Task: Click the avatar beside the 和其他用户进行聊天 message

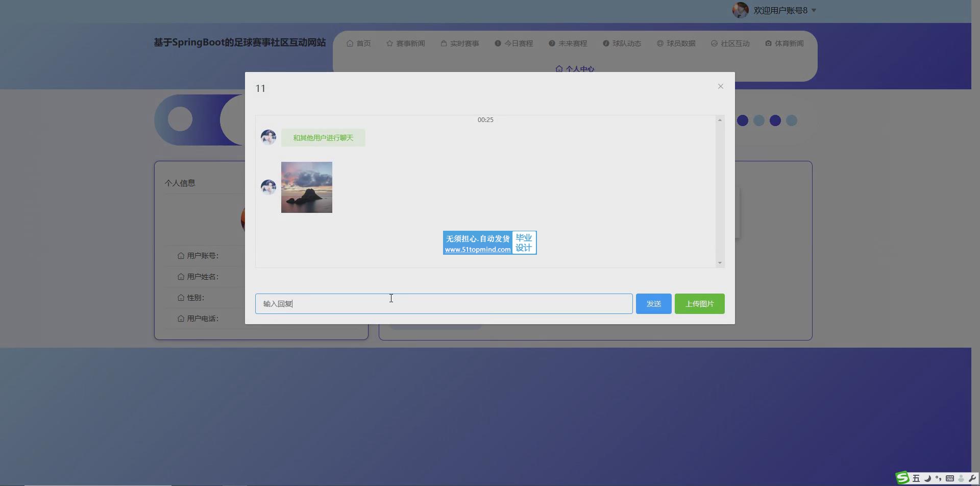Action: point(268,137)
